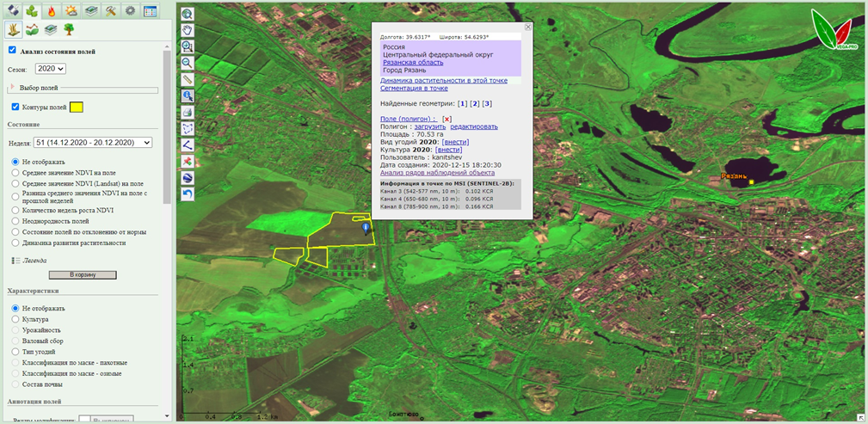Click the globe view tool
This screenshot has width=868, height=424.
click(188, 178)
